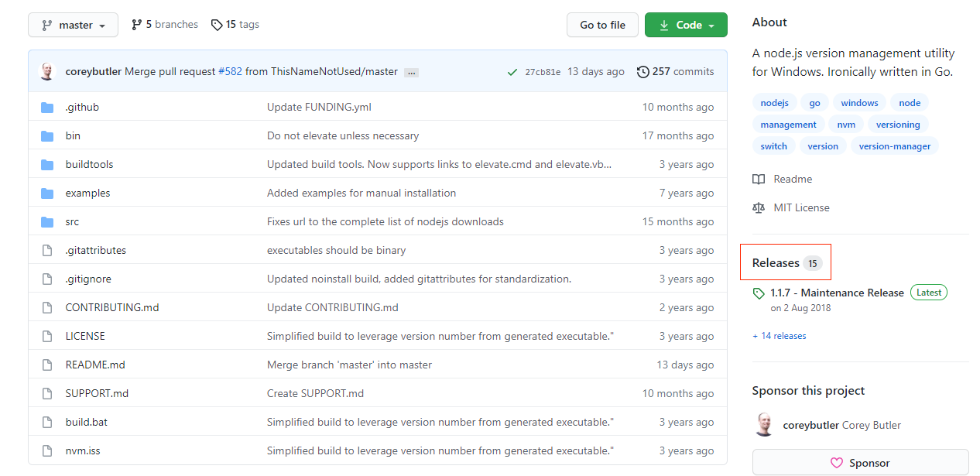The height and width of the screenshot is (476, 980).
Task: Click the buildtools folder icon
Action: pyautogui.click(x=47, y=165)
